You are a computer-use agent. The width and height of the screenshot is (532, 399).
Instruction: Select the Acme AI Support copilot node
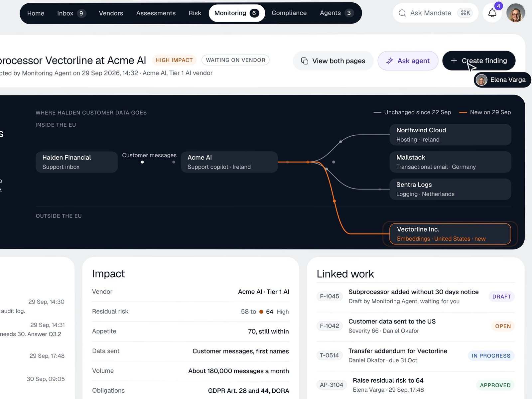229,162
